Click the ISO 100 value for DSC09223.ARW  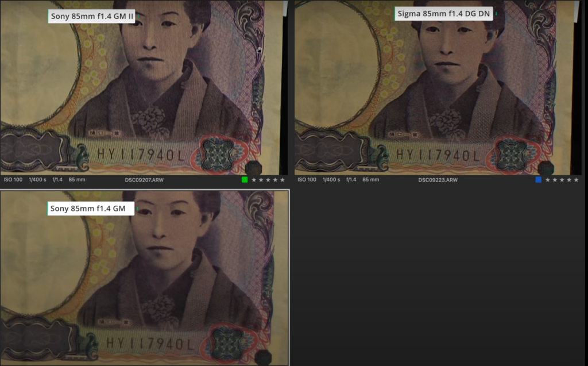(x=307, y=180)
